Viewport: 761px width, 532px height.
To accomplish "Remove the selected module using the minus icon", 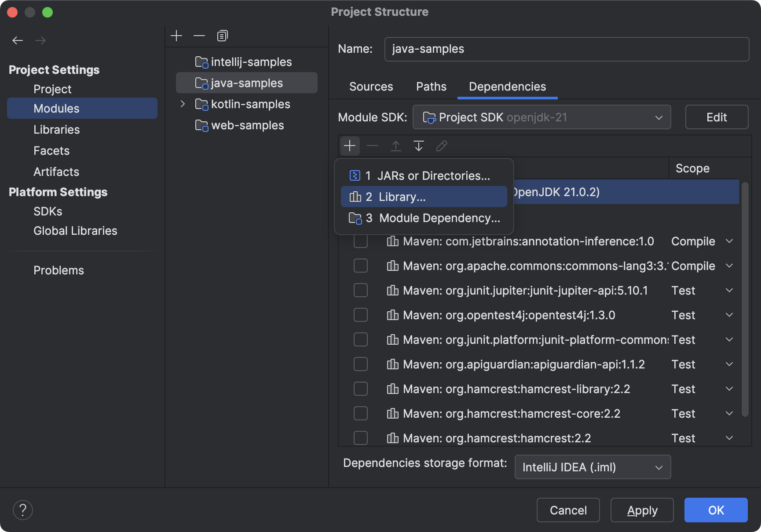I will coord(199,35).
